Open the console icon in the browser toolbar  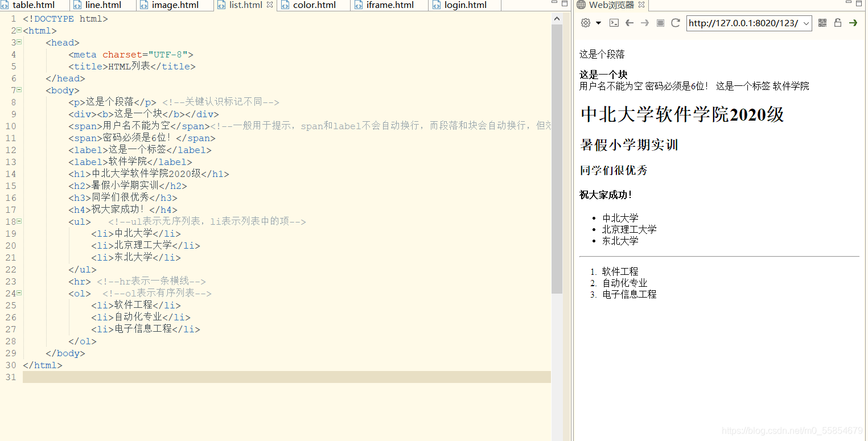pyautogui.click(x=614, y=23)
